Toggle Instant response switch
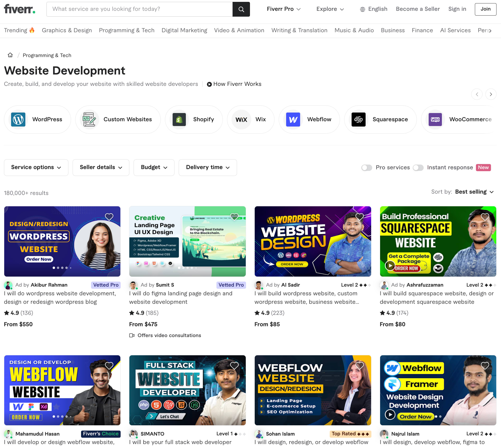The width and height of the screenshot is (501, 448). pyautogui.click(x=418, y=167)
